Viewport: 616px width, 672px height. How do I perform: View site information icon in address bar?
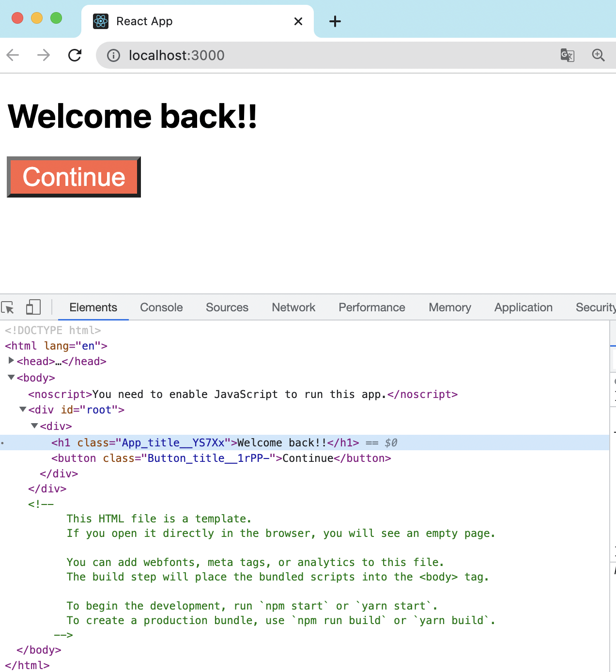(114, 56)
